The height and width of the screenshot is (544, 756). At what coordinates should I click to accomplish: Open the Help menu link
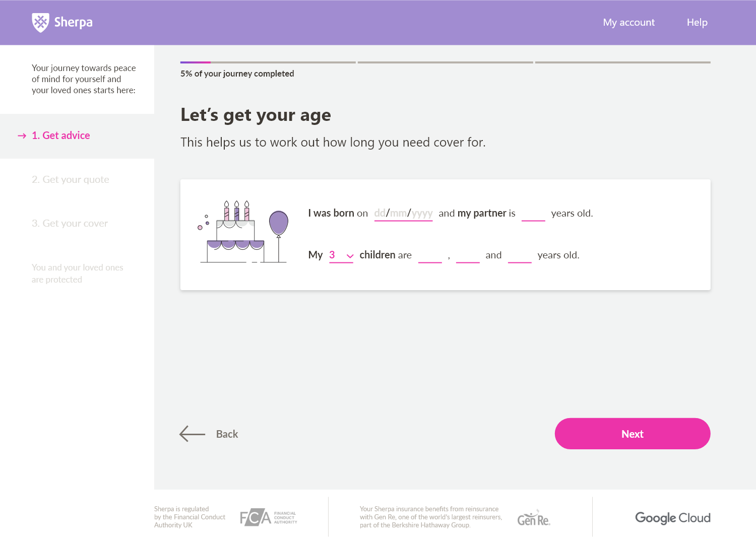tap(697, 22)
